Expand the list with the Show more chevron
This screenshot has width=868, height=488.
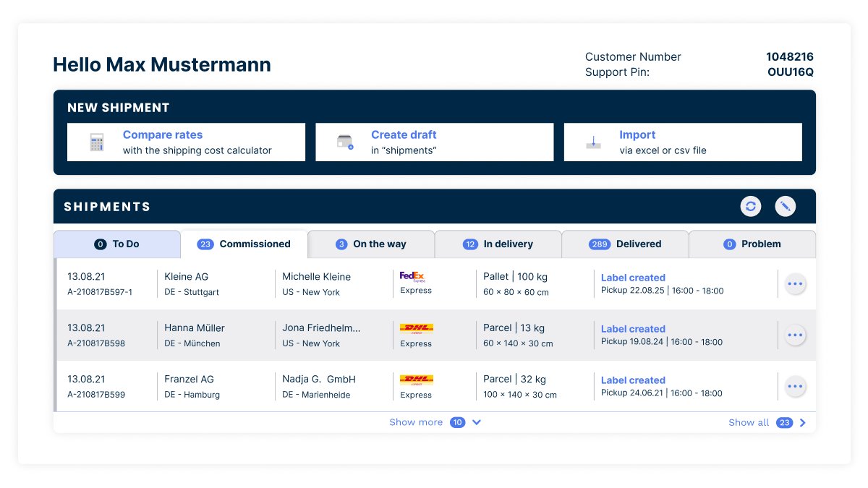477,422
